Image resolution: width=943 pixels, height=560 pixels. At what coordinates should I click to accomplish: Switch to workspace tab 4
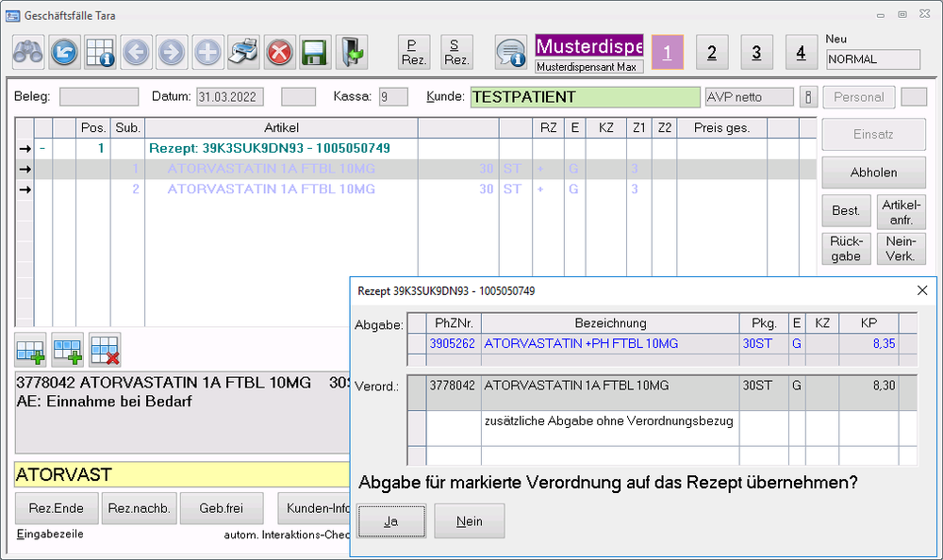[x=801, y=53]
